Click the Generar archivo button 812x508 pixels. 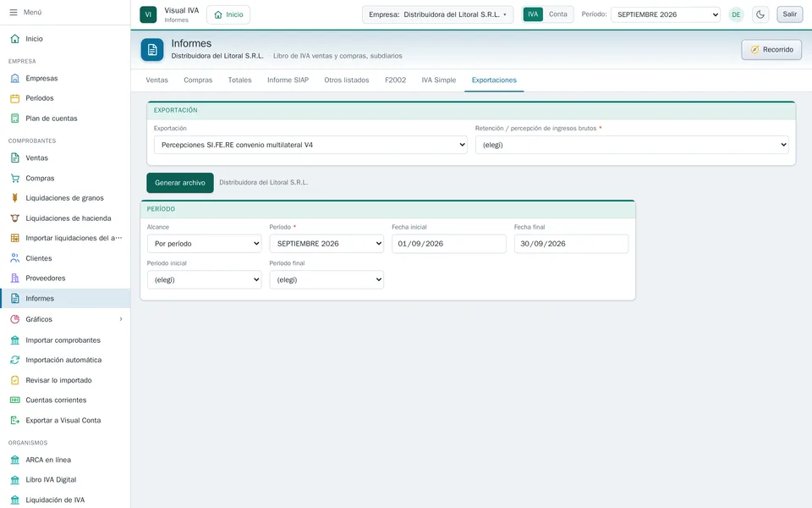pyautogui.click(x=180, y=183)
